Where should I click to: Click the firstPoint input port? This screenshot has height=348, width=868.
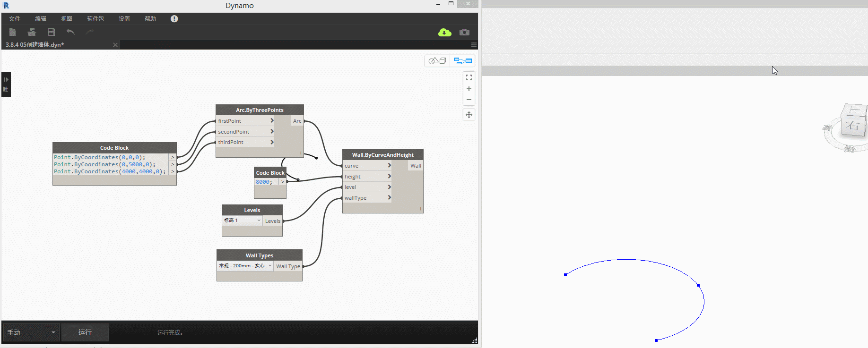tap(245, 121)
